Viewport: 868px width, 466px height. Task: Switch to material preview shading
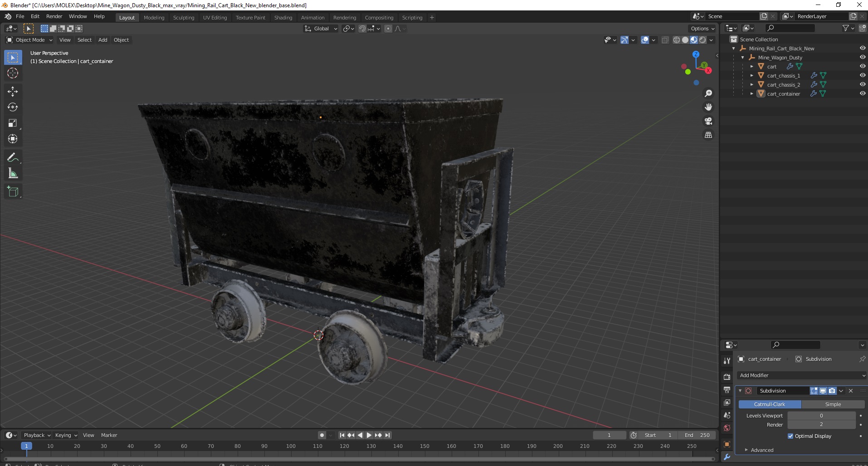click(x=694, y=40)
